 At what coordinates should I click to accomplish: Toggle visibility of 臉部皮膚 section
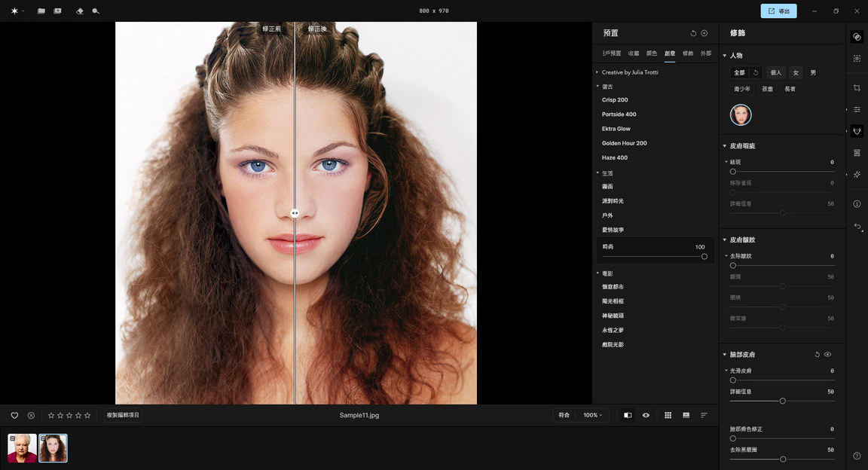[x=827, y=354]
